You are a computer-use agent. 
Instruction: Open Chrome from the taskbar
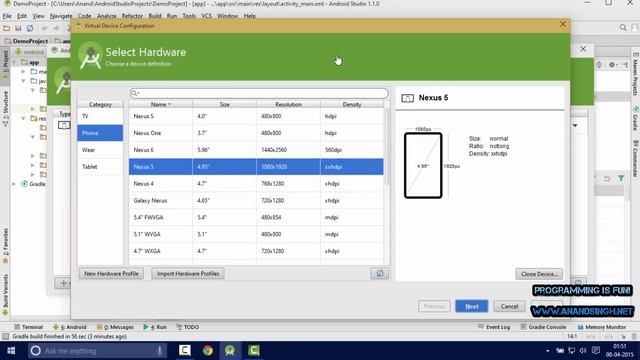(208, 351)
